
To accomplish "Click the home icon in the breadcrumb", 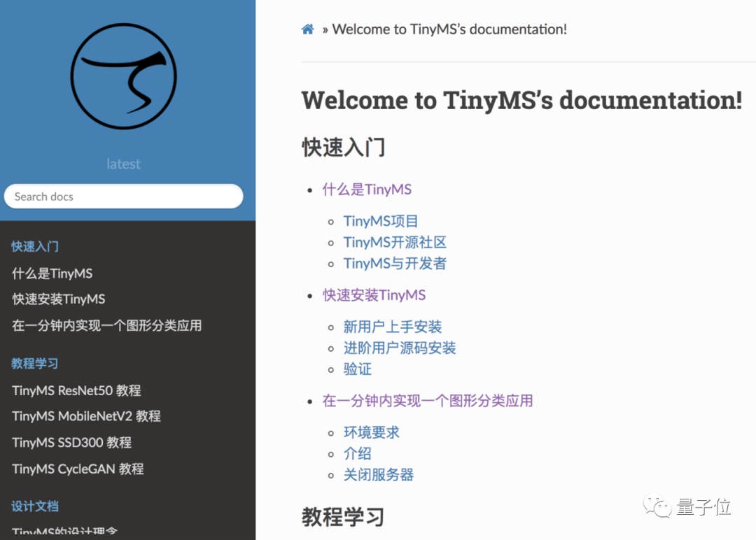I will click(307, 29).
